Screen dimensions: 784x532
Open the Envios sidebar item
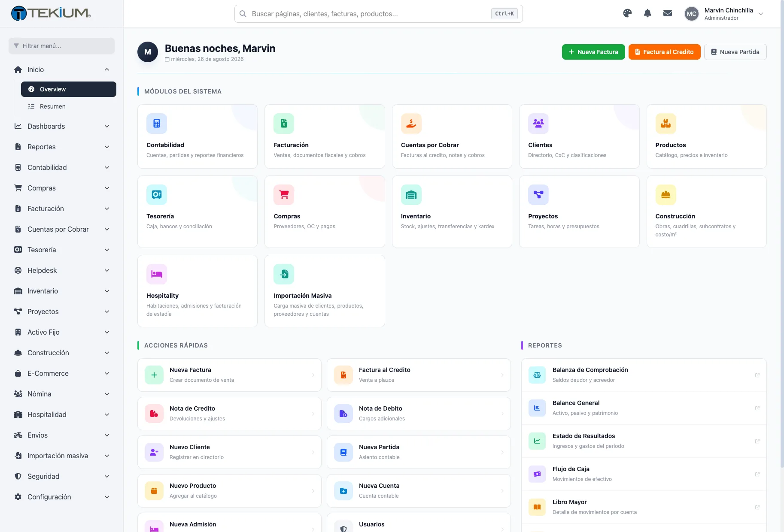coord(62,435)
